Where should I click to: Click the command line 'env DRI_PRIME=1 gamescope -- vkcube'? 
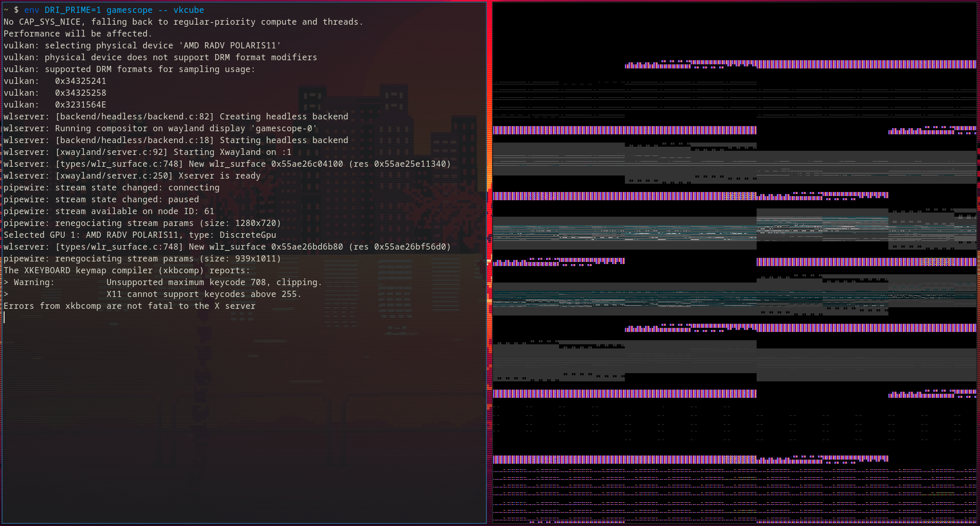114,10
